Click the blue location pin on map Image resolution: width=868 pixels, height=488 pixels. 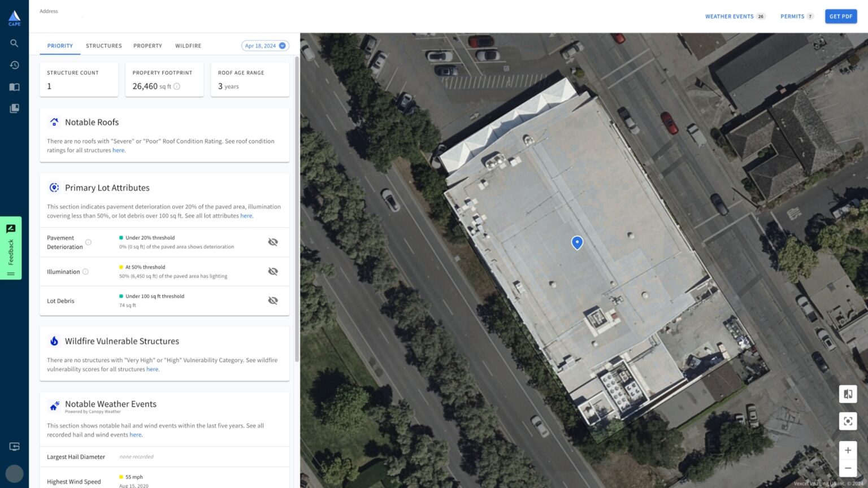point(577,242)
